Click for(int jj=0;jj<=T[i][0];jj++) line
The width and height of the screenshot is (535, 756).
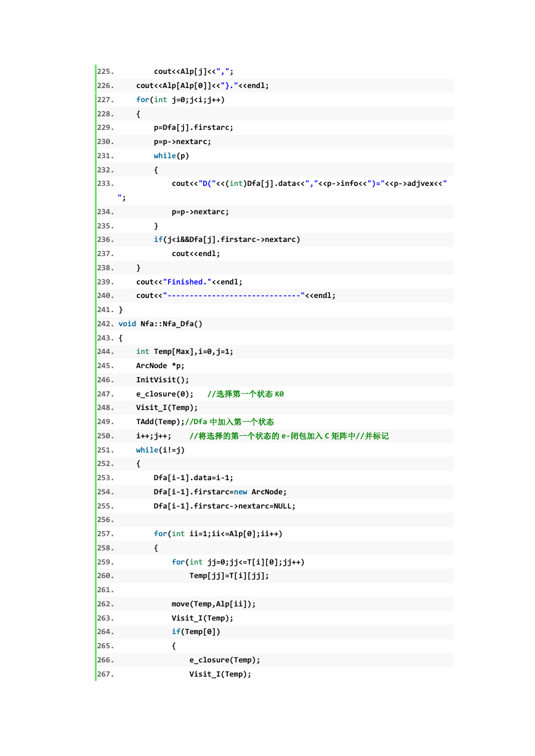click(x=238, y=562)
